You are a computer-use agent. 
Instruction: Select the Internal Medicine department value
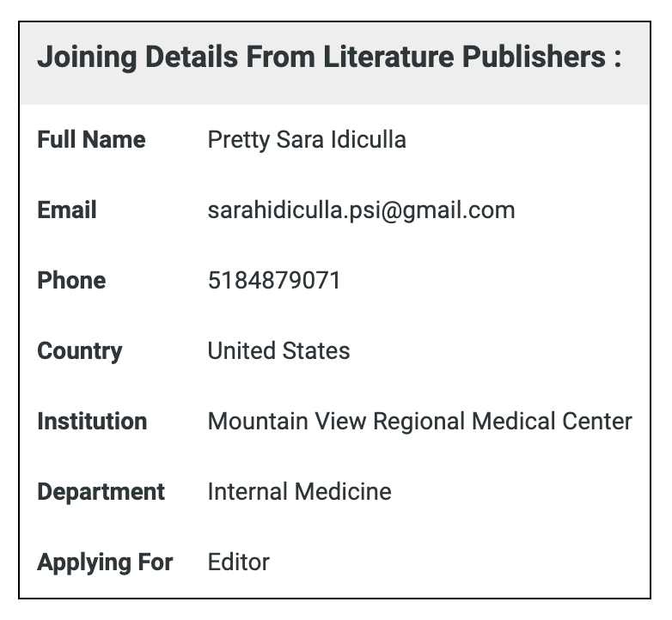point(299,492)
